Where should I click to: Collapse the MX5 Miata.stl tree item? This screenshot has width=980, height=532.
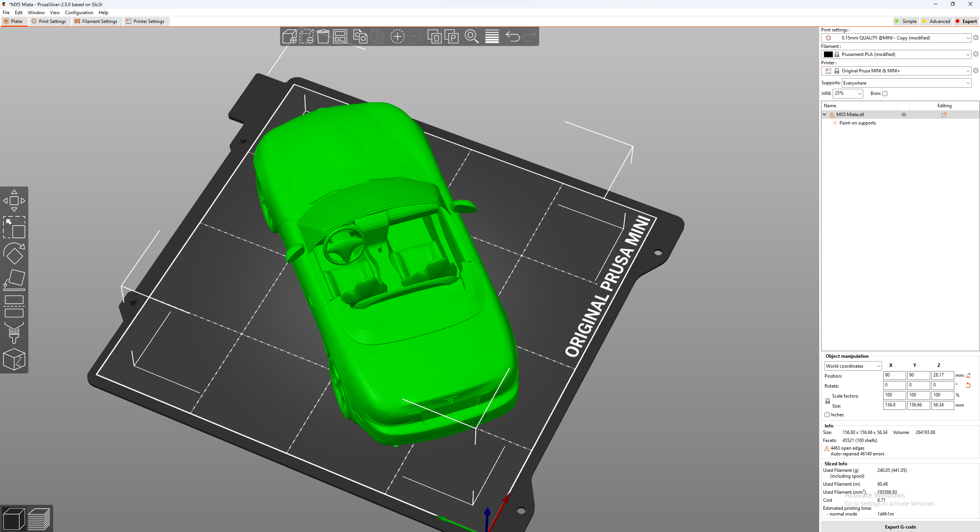825,115
